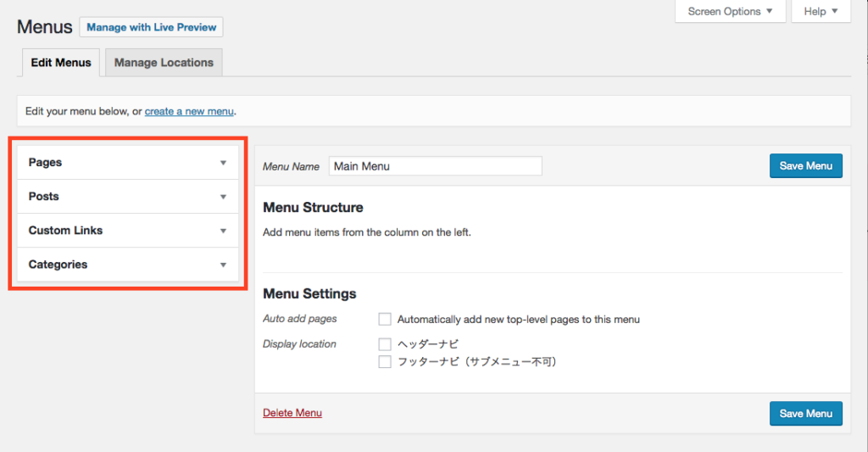Select the Edit Menus tab
Screen dimensions: 868x452
61,63
